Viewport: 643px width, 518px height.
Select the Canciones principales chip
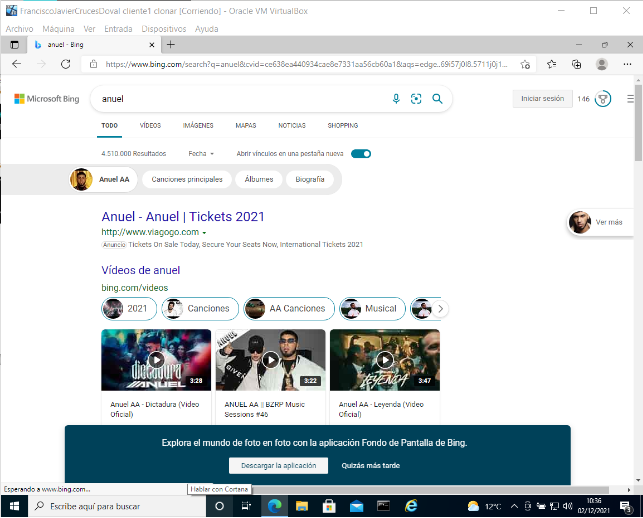click(187, 179)
